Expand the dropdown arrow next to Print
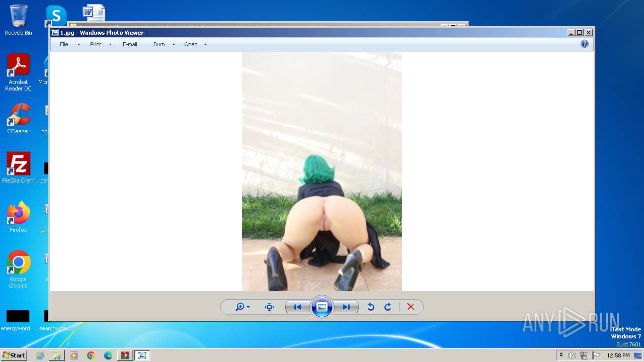Viewport: 644px width, 362px height. click(x=110, y=45)
